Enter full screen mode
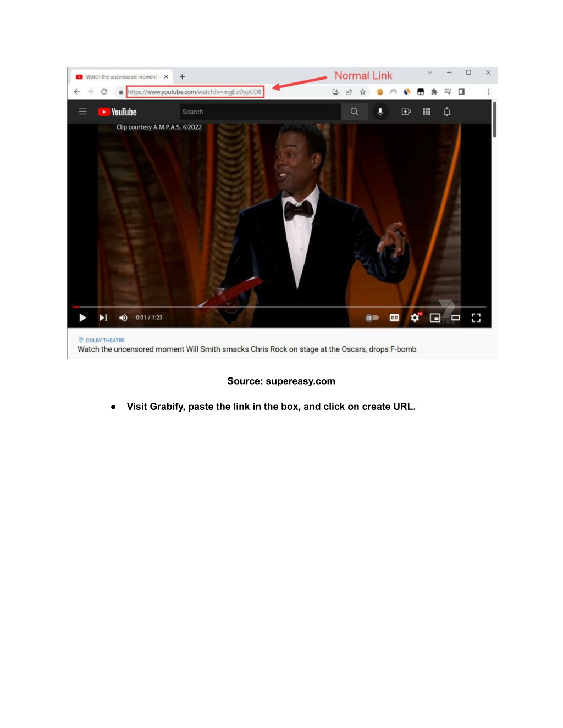The height and width of the screenshot is (728, 563). point(476,318)
